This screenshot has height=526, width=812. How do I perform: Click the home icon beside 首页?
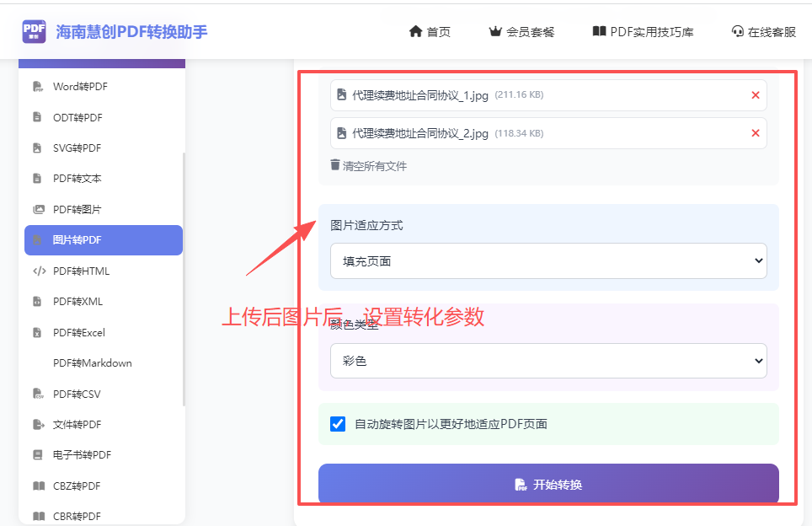(415, 32)
